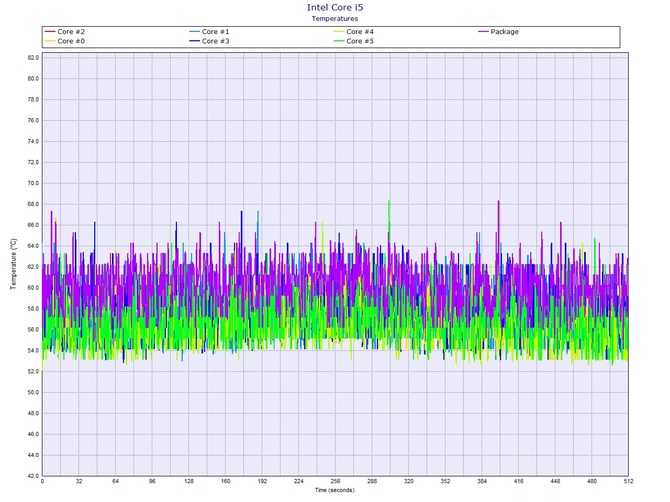Select the Core #2 legend entry
Screen dimensions: 670x502
[65, 32]
